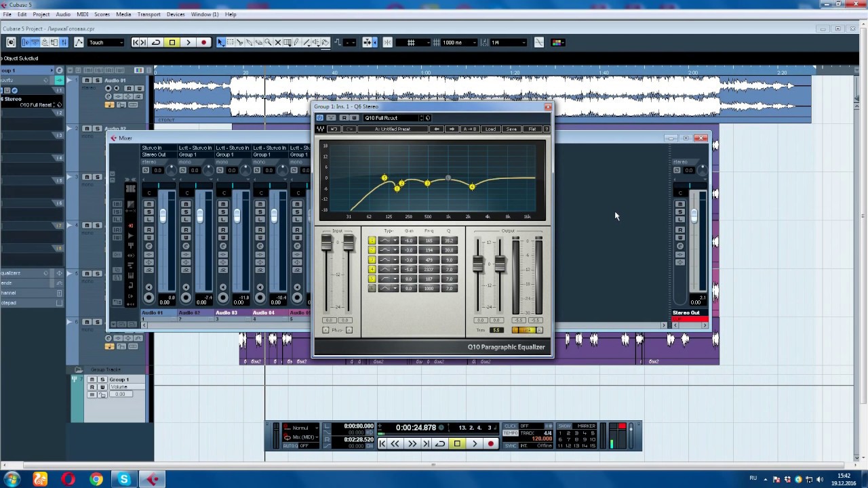Select the Object Selection arrow tool
868x488 pixels.
coord(220,42)
